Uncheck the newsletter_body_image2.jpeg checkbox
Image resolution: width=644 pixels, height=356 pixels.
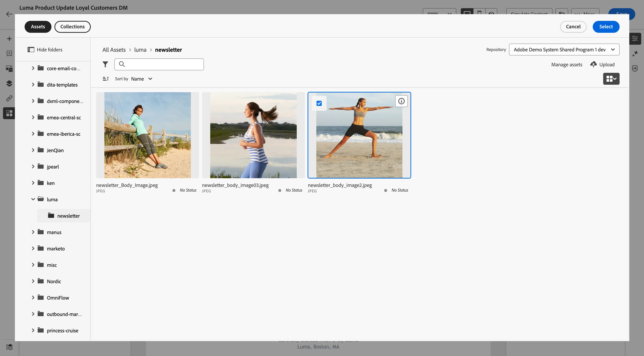pos(319,103)
